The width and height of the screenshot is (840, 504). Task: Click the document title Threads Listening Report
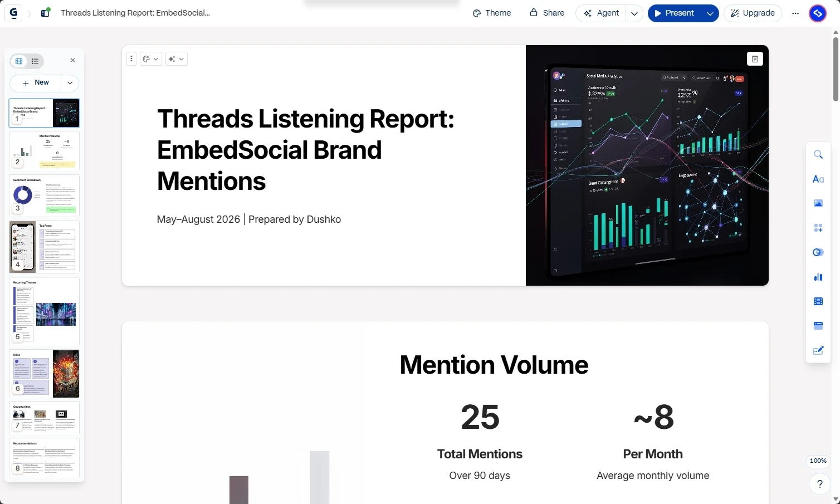point(135,13)
